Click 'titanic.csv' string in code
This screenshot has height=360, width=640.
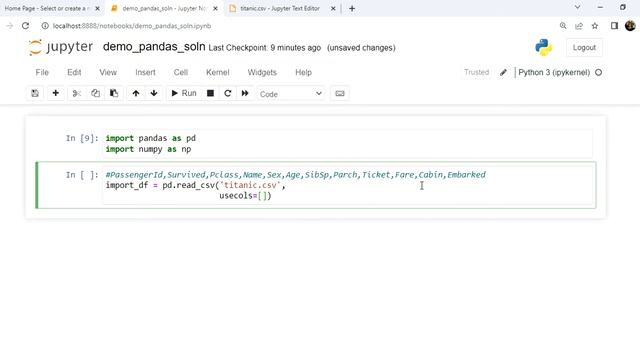click(250, 185)
